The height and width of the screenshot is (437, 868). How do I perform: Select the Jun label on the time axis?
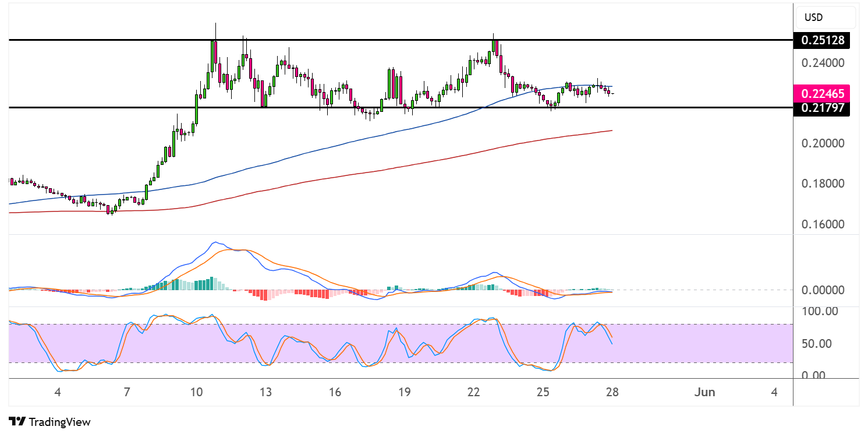[x=706, y=392]
